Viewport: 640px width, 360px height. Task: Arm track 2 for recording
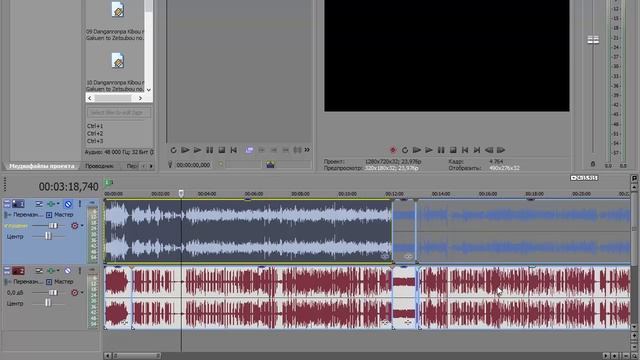[74, 292]
